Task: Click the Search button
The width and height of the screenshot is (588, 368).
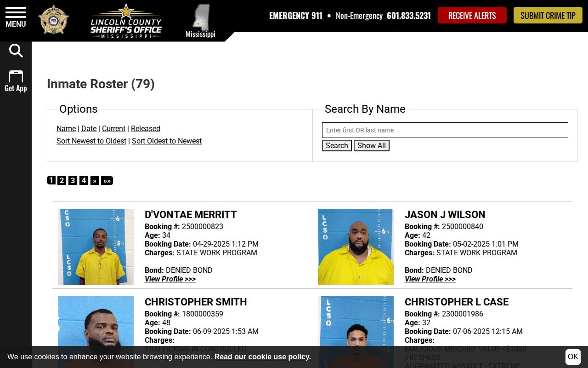Action: click(x=337, y=146)
